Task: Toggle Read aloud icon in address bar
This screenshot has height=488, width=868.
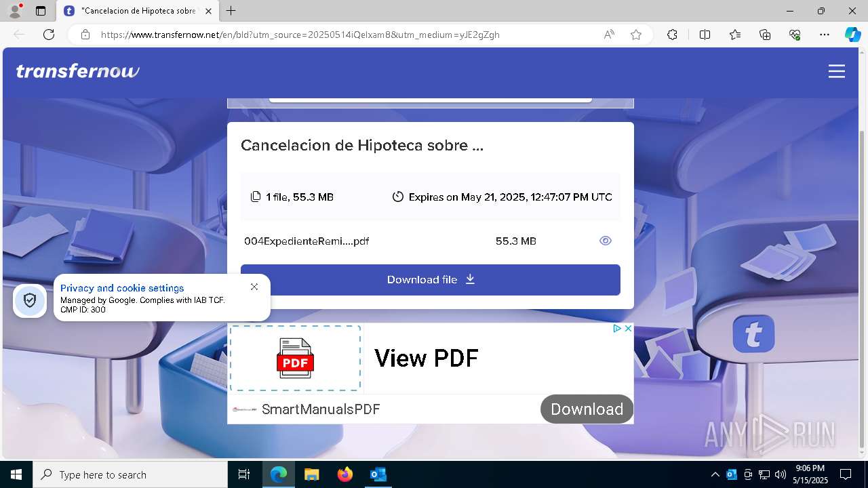Action: click(x=609, y=35)
